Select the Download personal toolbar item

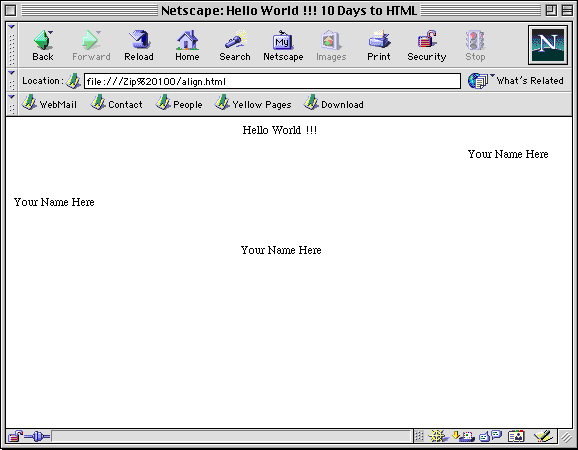click(x=334, y=104)
